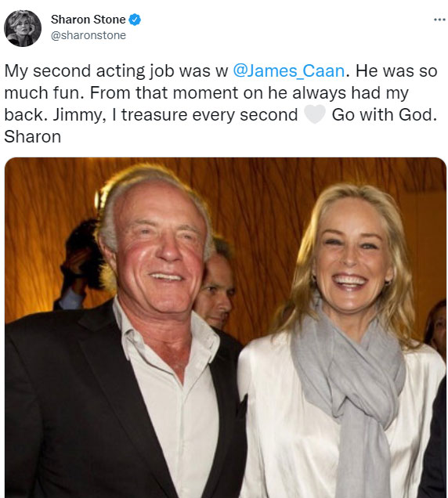Click the 'Go with God.' text
Viewport: 448px width, 498px height.
[385, 114]
